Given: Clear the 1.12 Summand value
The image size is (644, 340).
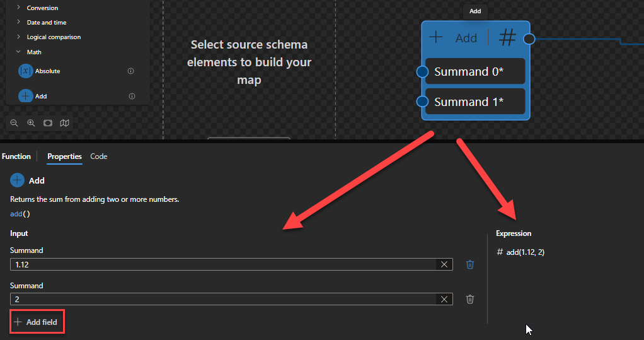Looking at the screenshot, I should point(444,264).
